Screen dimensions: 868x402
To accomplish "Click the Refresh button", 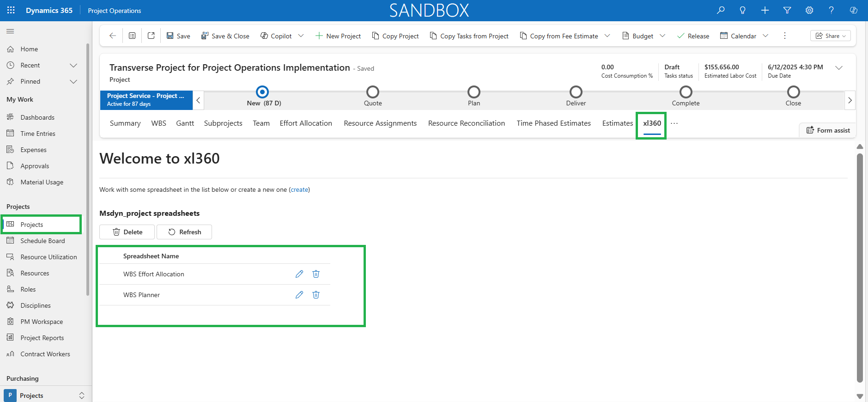I will tap(184, 232).
